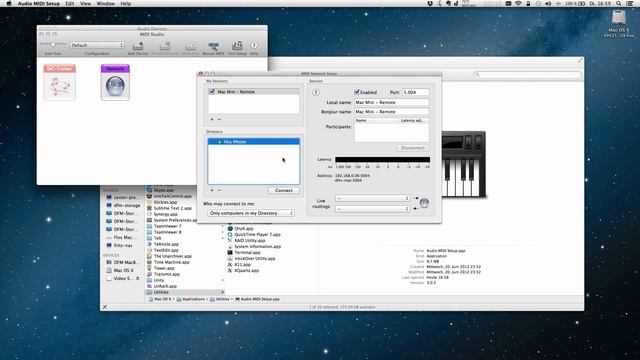Toggle the Mac Mini - Remote session checkbox
Screen dimensions: 640x360
(211, 92)
